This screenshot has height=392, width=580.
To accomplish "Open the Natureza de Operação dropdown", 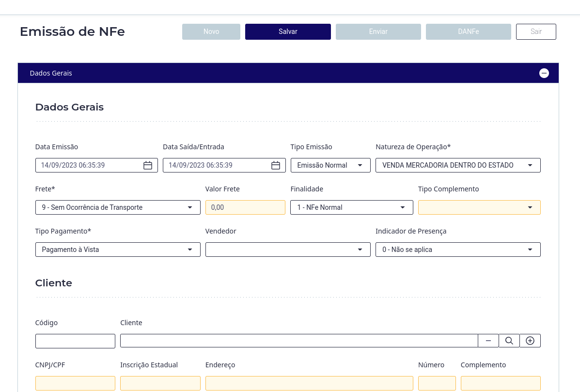I will pos(458,165).
